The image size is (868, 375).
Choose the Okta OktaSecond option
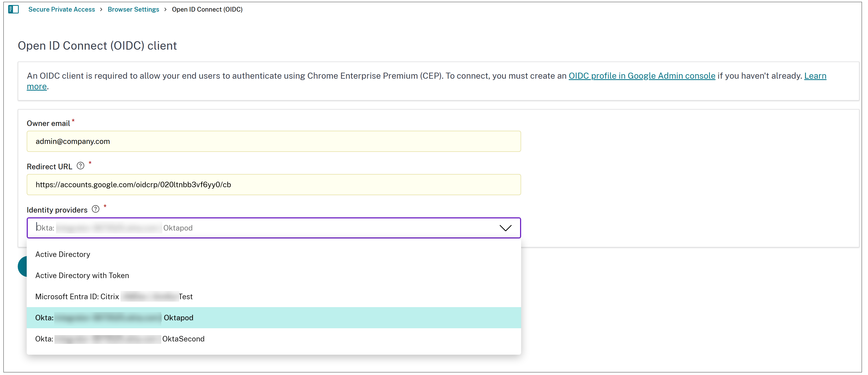274,339
